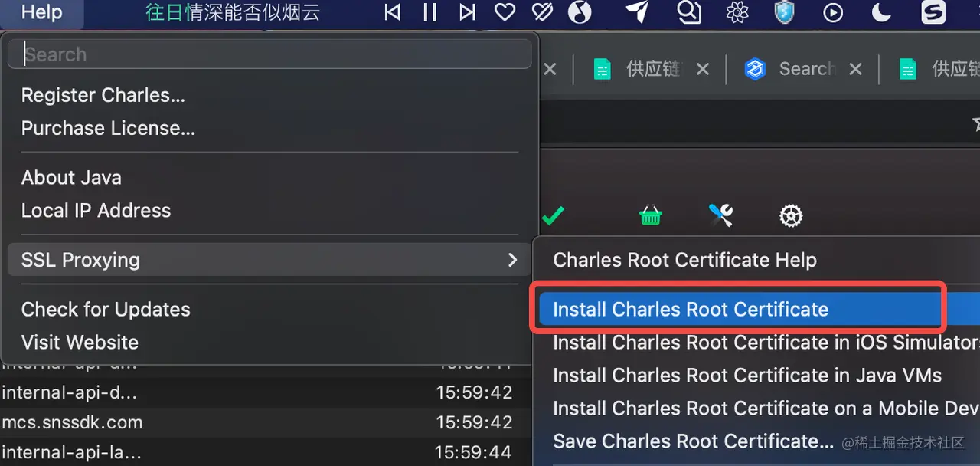Open the gear settings toolbar icon

(x=791, y=216)
